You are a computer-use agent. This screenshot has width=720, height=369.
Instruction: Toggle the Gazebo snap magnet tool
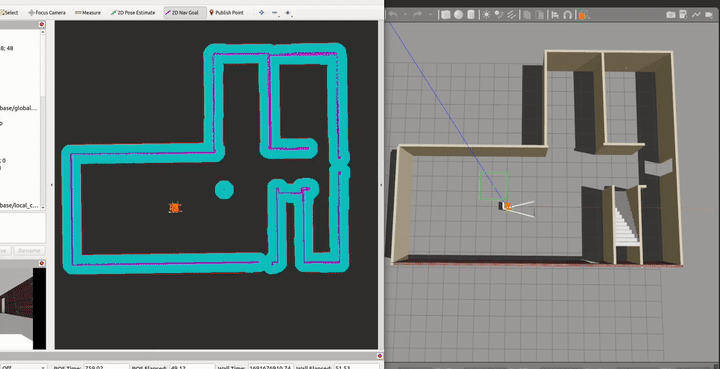pos(568,15)
